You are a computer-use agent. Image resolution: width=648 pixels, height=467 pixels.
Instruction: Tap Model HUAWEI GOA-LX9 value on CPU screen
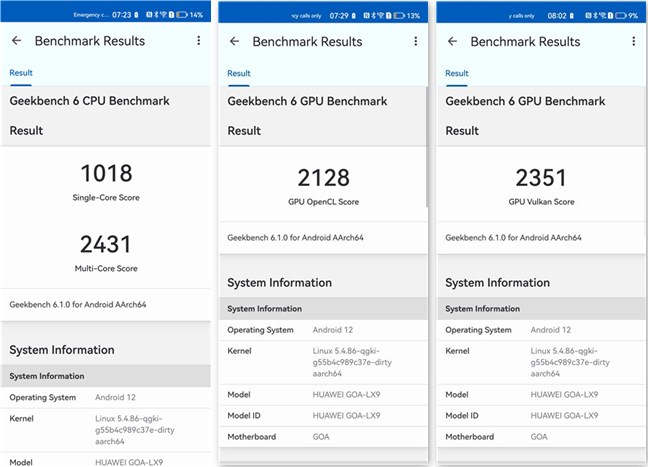point(129,462)
